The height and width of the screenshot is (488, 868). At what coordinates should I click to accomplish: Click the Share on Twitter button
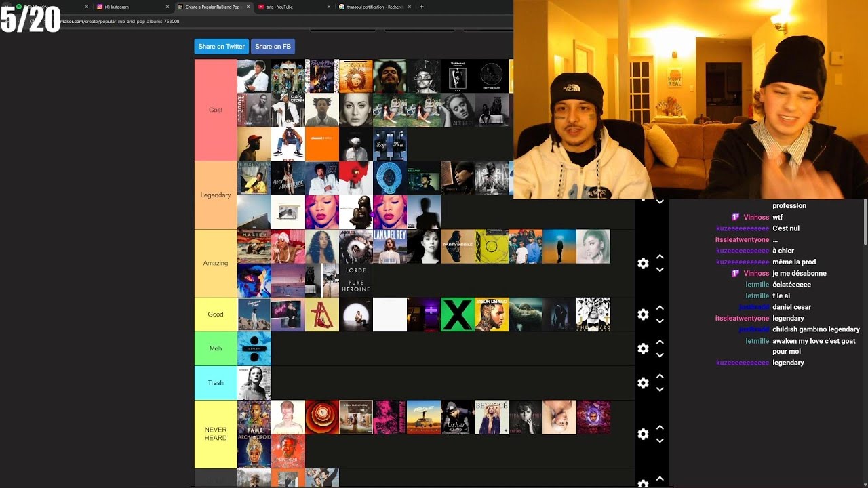pyautogui.click(x=221, y=47)
